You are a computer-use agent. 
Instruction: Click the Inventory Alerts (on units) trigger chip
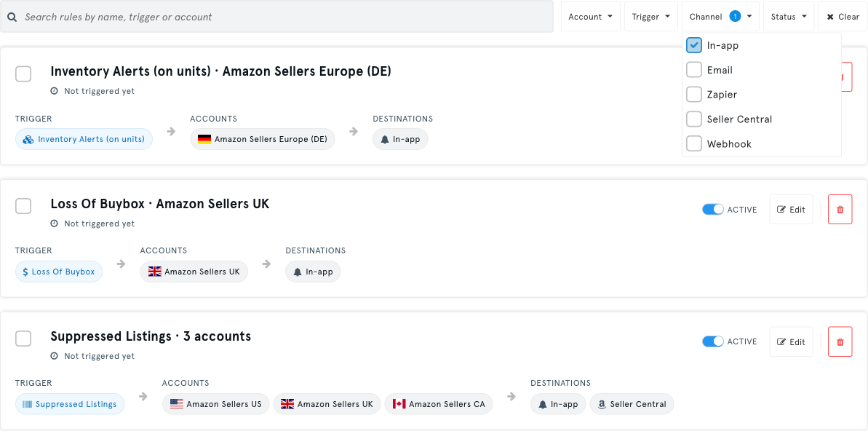[x=84, y=140]
